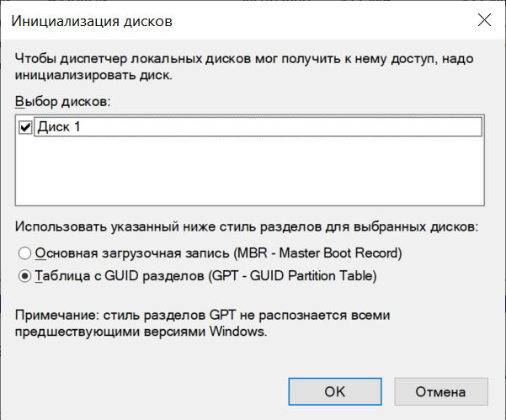Click the инициализировать диск instruction line

pos(93,76)
